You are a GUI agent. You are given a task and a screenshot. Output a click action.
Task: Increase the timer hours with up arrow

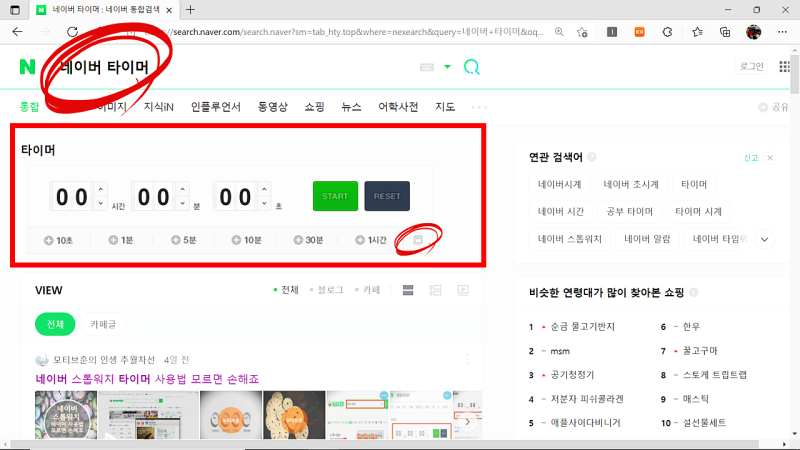101,189
